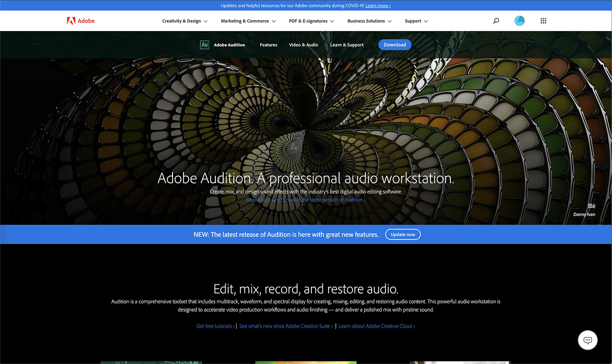
Task: Open the chat bubble in the corner
Action: 588,340
